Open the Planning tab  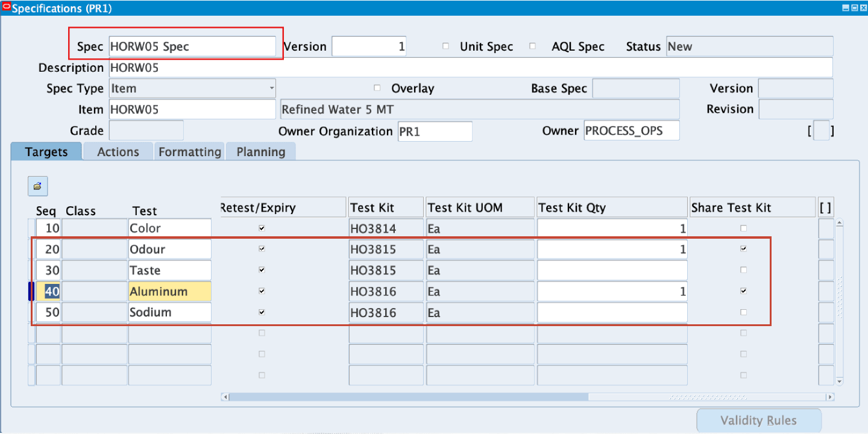(x=260, y=152)
